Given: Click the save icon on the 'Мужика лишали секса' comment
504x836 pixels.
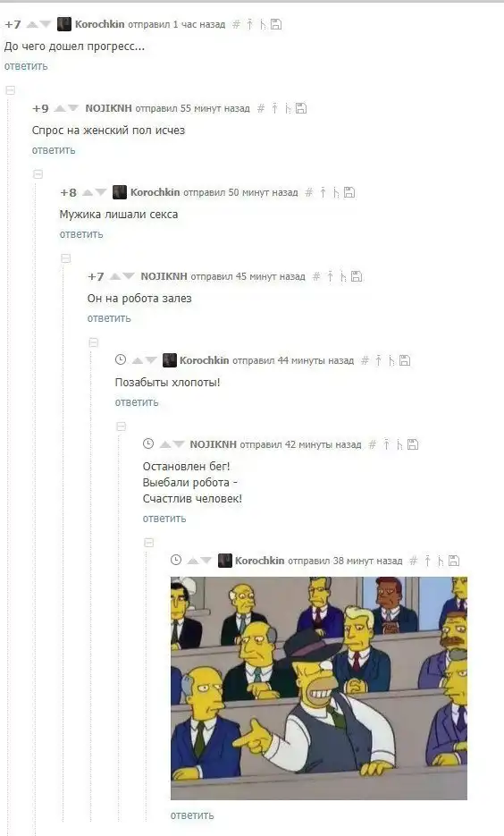Looking at the screenshot, I should (x=349, y=192).
